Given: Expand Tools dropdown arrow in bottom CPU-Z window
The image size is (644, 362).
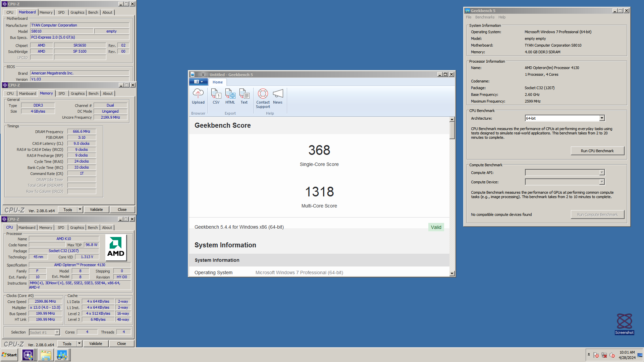Looking at the screenshot, I should coord(79,344).
